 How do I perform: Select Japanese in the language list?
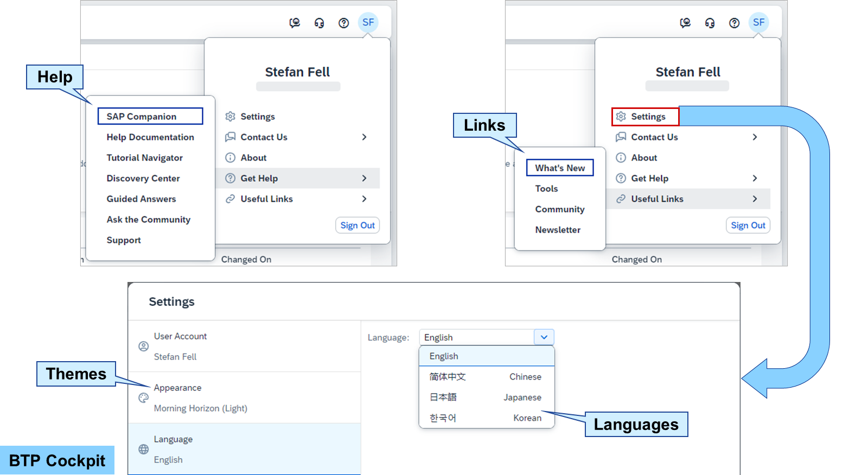point(487,397)
